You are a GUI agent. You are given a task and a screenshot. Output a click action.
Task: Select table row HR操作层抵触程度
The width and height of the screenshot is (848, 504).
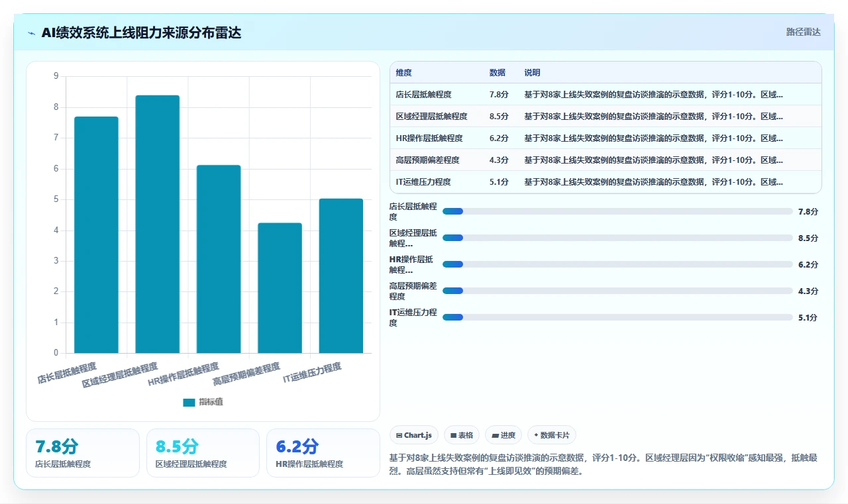click(606, 138)
